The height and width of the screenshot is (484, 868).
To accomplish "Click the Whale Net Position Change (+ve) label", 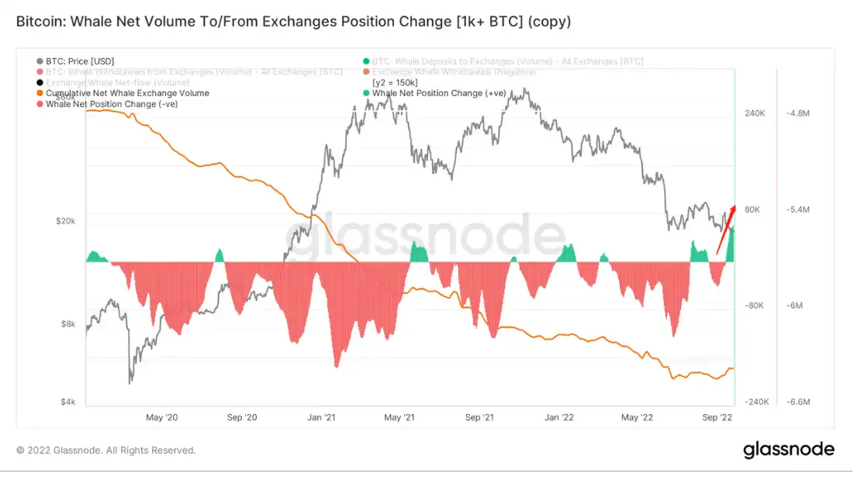I will (439, 93).
